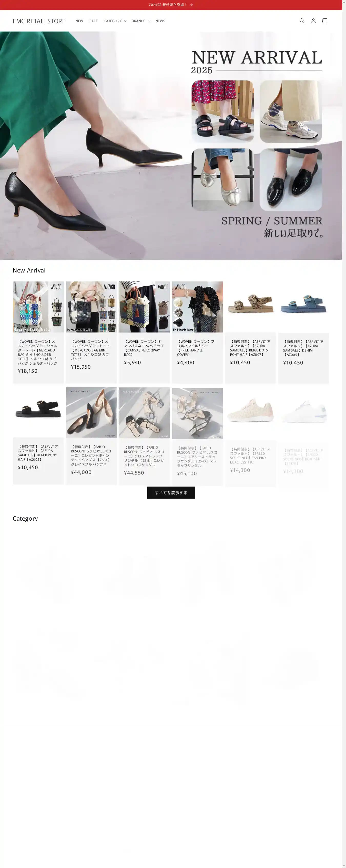This screenshot has height=868, width=346.
Task: Open the 2025SS 新作続々登場 announcement link
Action: [x=168, y=5]
